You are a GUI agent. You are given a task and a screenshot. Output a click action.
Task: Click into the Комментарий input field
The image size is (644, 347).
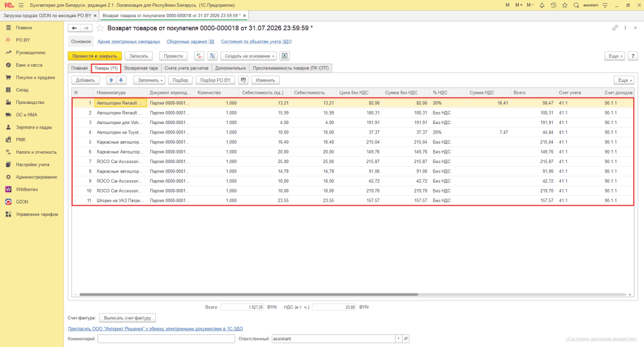point(166,339)
